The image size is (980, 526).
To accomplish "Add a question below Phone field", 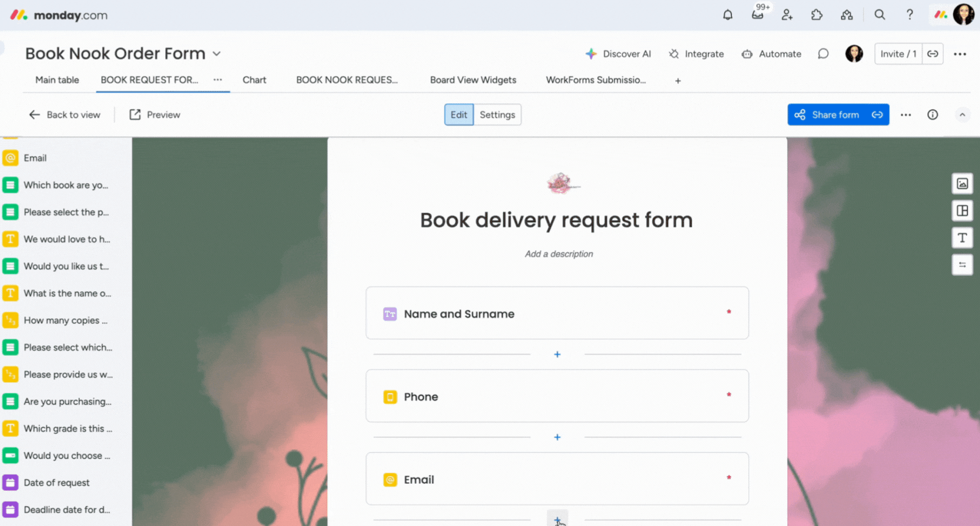I will pos(557,437).
